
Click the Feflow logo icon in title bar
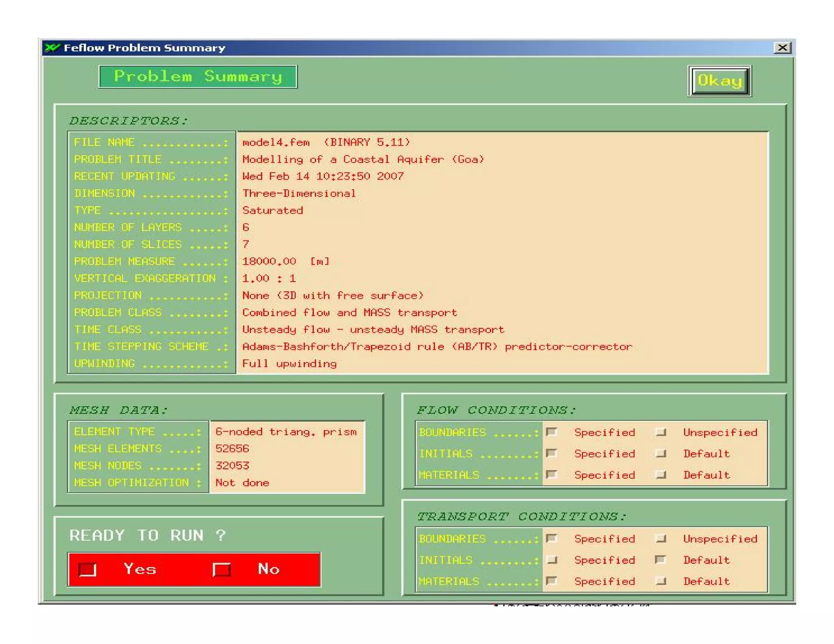pyautogui.click(x=52, y=48)
